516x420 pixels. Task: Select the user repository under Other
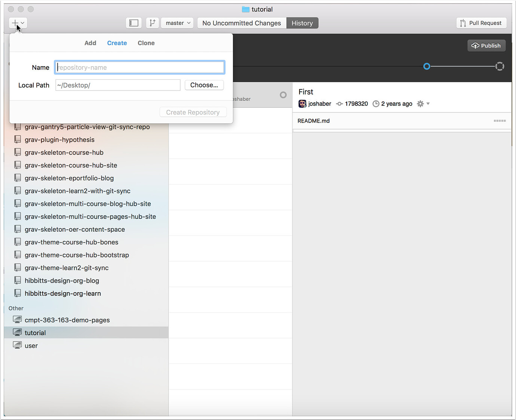[31, 345]
